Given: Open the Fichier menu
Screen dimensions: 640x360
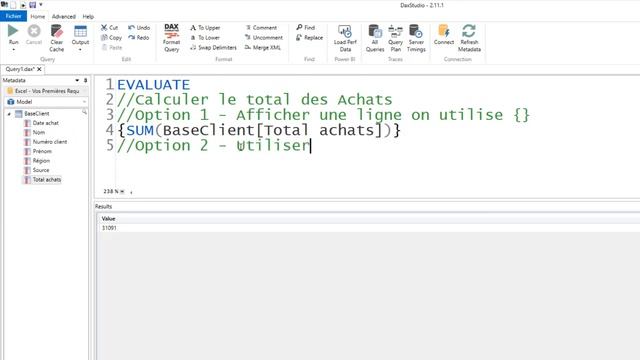Looking at the screenshot, I should tap(13, 16).
